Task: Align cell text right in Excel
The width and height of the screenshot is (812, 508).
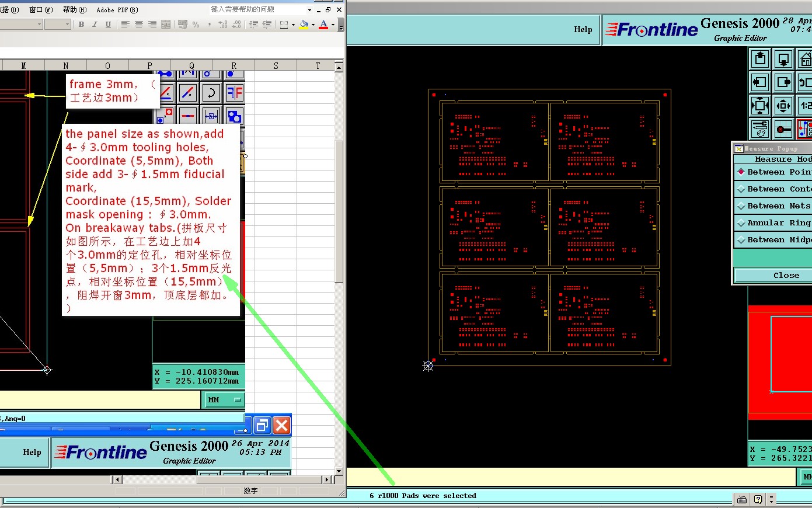Action: click(152, 25)
